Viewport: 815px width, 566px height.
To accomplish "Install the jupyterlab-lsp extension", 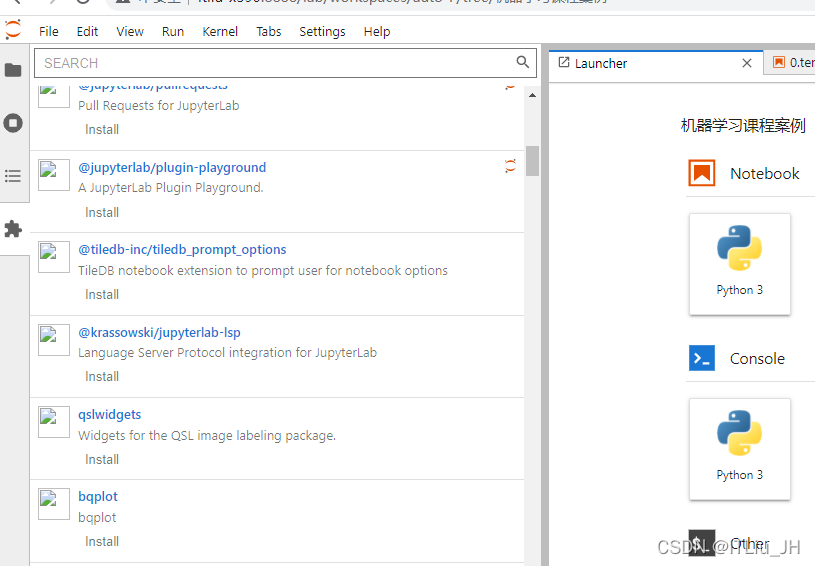I will (x=102, y=377).
